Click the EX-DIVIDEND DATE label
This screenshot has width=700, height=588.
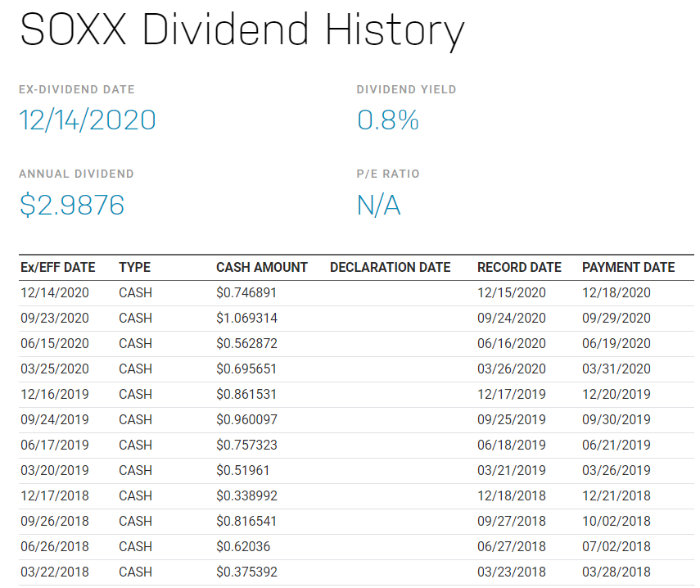point(77,89)
